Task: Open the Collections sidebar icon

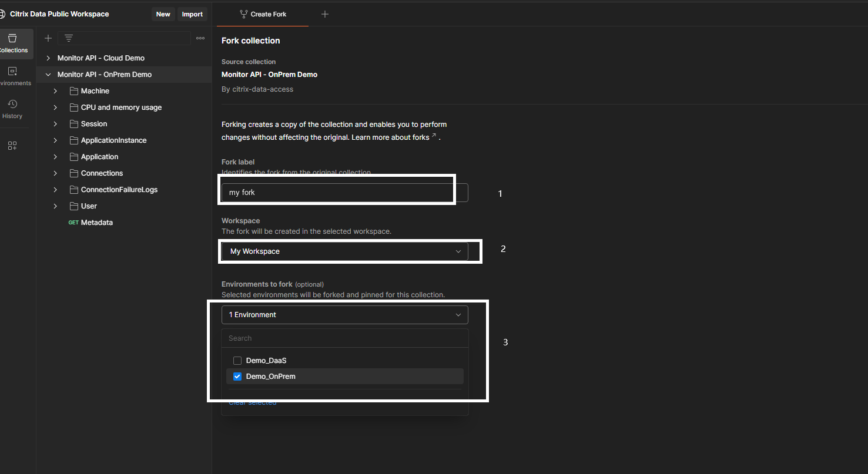Action: [x=13, y=43]
